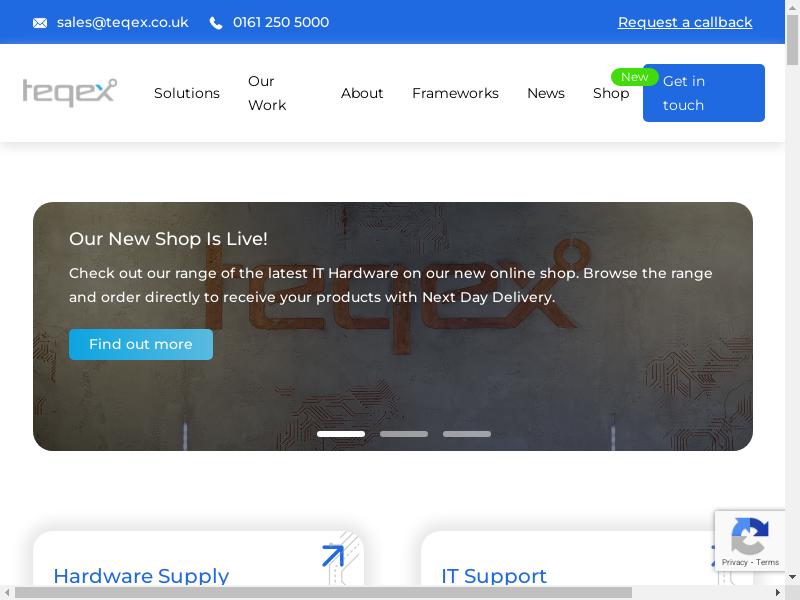Click the Request a callback link

tap(685, 22)
